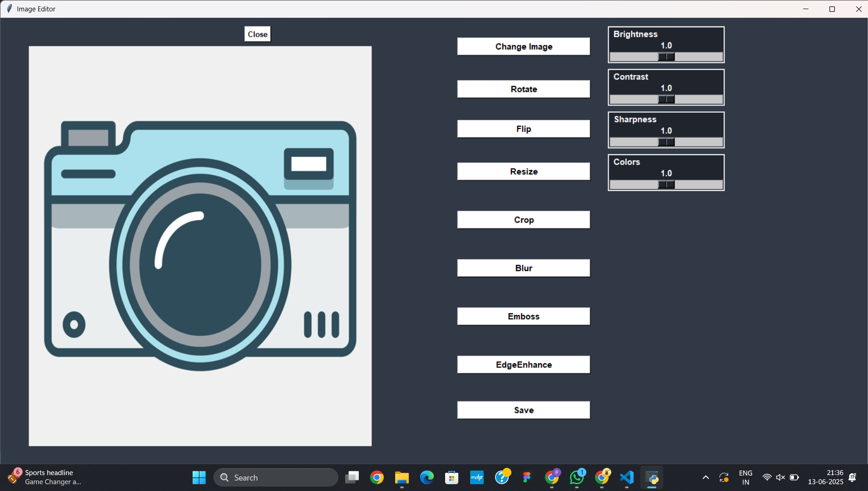This screenshot has height=491, width=868.
Task: Rotate the image with the Rotate button
Action: [523, 89]
